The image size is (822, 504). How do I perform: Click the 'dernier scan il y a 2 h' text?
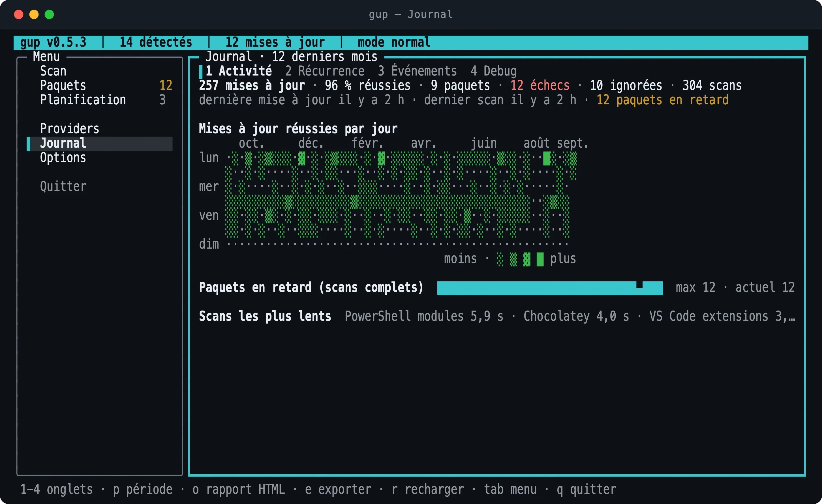(x=500, y=100)
